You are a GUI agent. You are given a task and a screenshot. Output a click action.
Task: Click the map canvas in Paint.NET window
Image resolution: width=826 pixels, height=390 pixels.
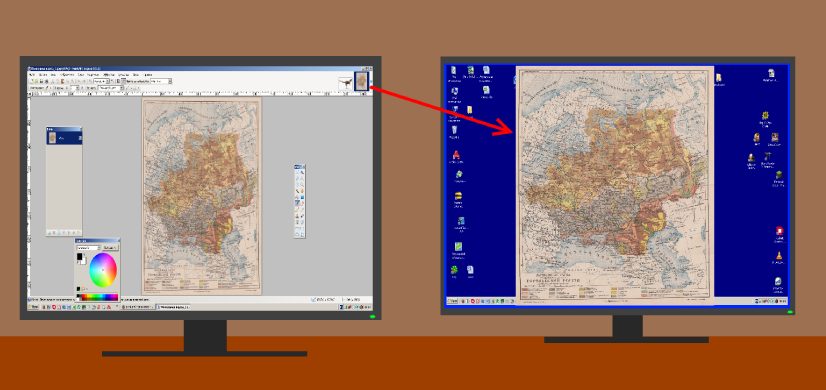tap(202, 196)
